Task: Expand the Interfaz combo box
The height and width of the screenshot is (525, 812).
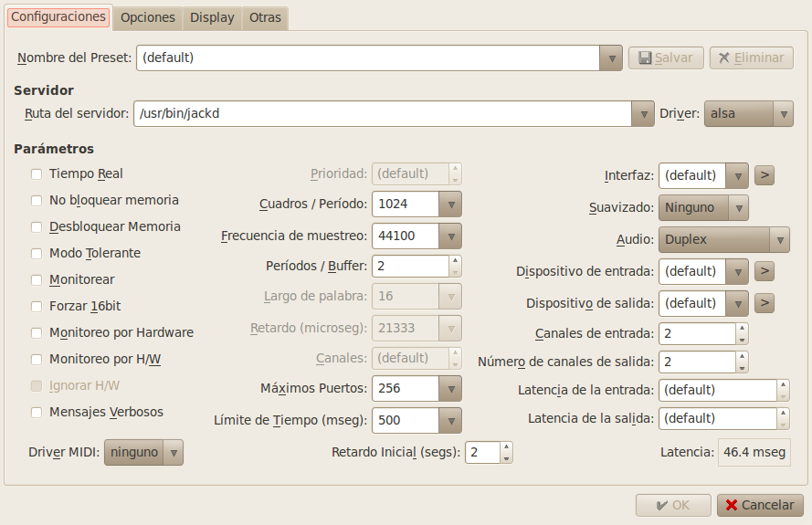Action: (737, 176)
